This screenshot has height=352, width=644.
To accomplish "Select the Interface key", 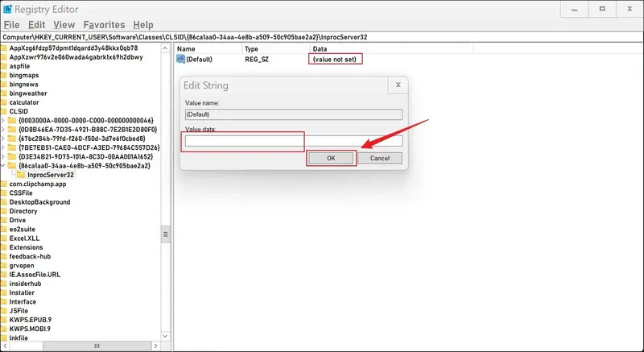I will coord(23,301).
